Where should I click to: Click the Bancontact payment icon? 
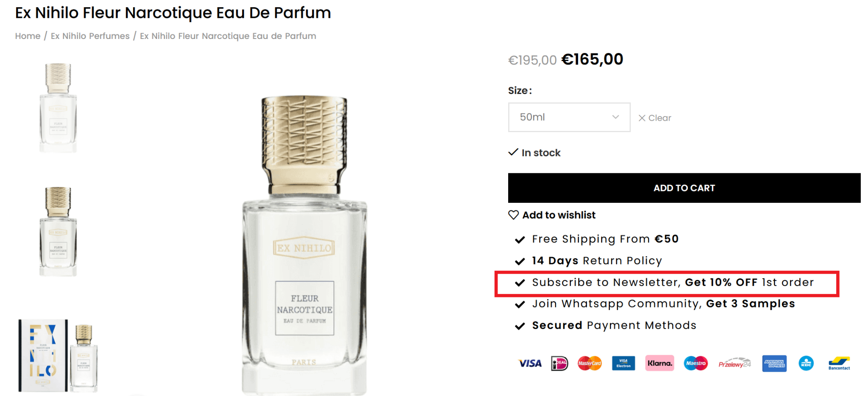pyautogui.click(x=839, y=363)
